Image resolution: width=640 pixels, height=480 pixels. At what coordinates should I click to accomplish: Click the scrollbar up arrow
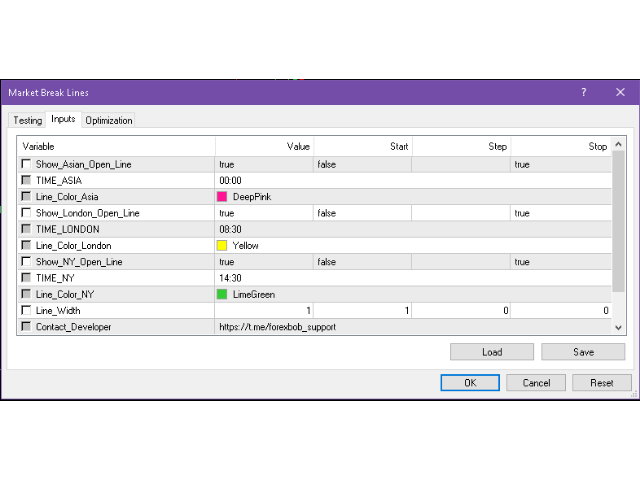click(x=618, y=144)
